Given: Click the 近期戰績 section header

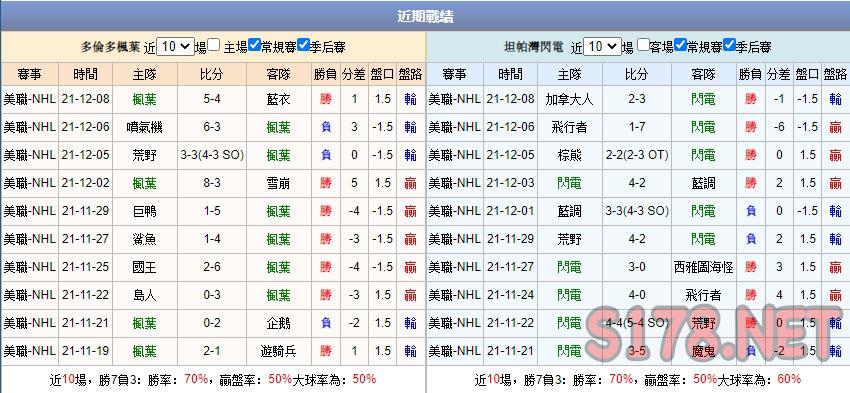Looking at the screenshot, I should pos(425,17).
